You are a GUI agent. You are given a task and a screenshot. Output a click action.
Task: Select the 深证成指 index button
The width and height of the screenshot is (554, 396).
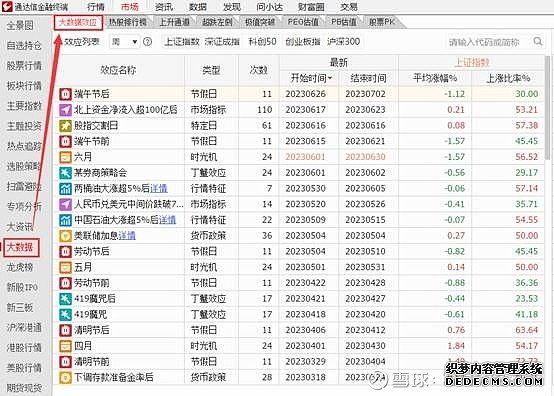pyautogui.click(x=222, y=42)
